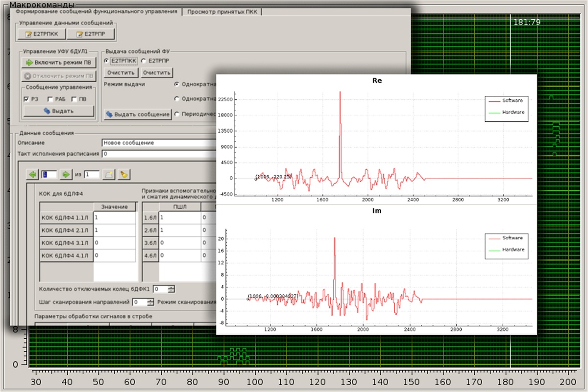Click the Выдать сообщение button
The height and width of the screenshot is (392, 588).
pyautogui.click(x=137, y=114)
